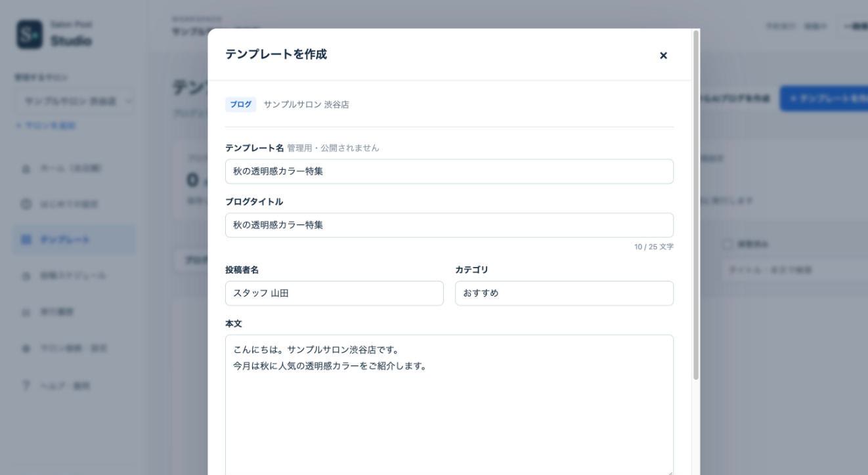
Task: Click the 10 / 25 文字 counter
Action: pos(653,247)
